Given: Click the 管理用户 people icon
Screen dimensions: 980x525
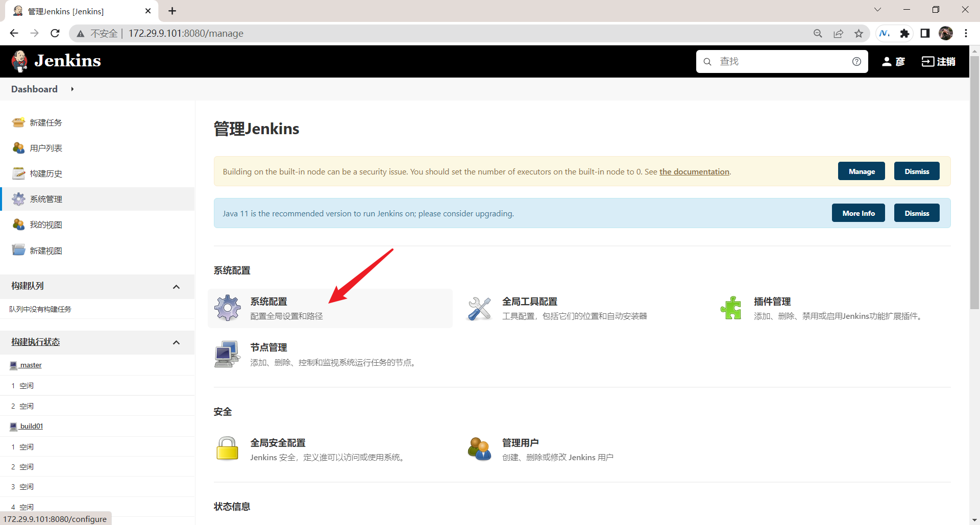Looking at the screenshot, I should coord(479,449).
